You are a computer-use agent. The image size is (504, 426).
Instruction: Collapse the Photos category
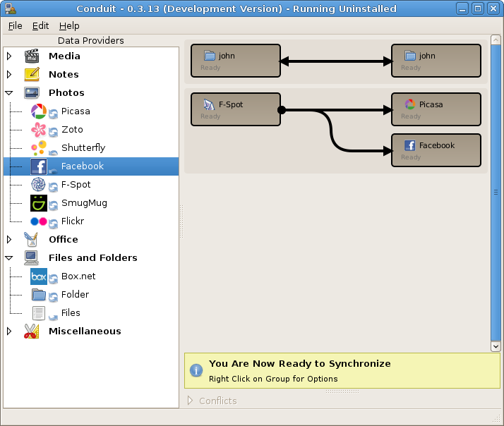(x=9, y=93)
